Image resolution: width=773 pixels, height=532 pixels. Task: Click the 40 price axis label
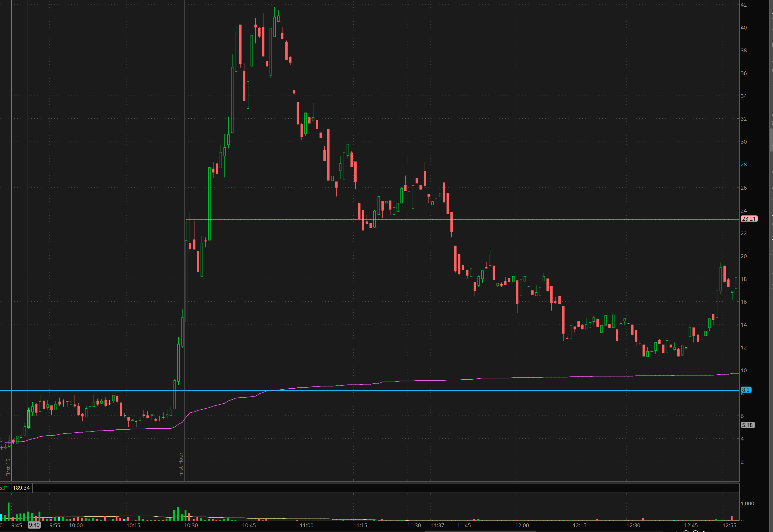coord(743,28)
